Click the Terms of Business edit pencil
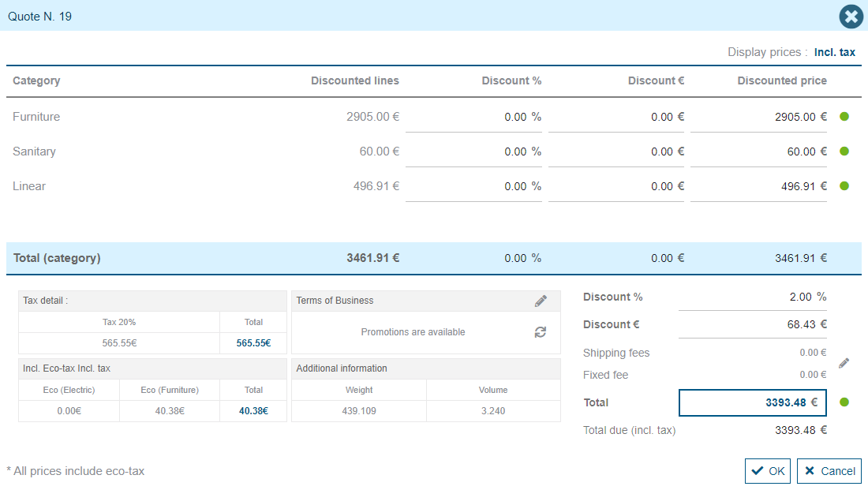This screenshot has width=868, height=490. [x=541, y=301]
